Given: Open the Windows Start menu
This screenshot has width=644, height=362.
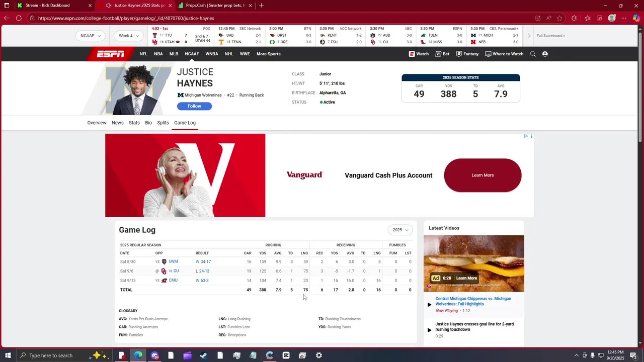Looking at the screenshot, I should (x=8, y=355).
